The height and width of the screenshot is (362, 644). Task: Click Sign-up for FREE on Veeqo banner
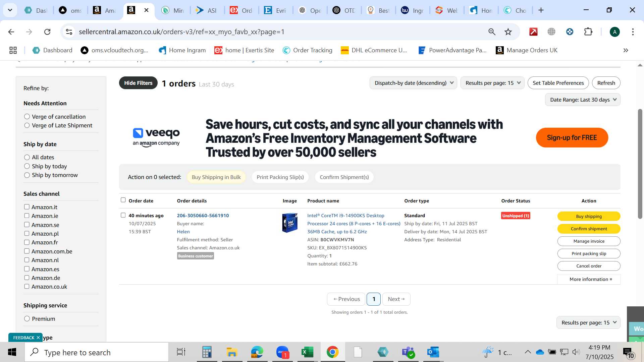572,137
